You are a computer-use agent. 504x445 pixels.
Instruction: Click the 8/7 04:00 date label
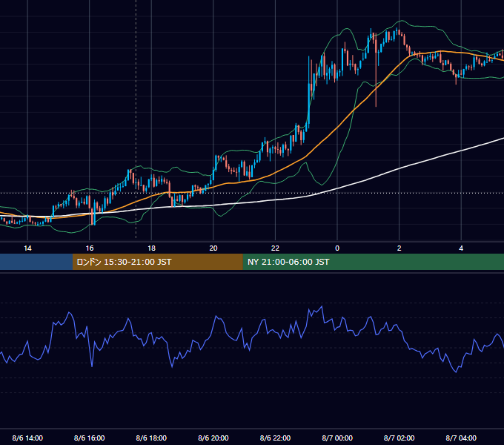(461, 438)
